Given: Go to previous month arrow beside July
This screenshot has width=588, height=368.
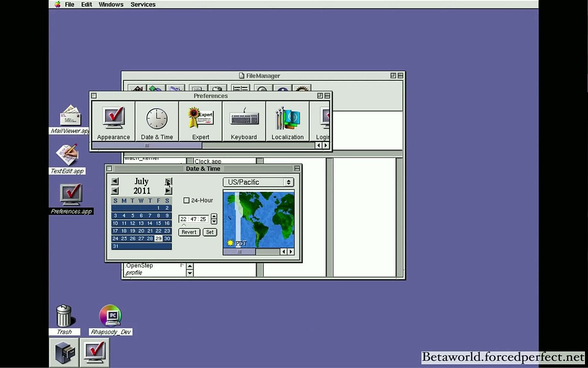Looking at the screenshot, I should [115, 182].
